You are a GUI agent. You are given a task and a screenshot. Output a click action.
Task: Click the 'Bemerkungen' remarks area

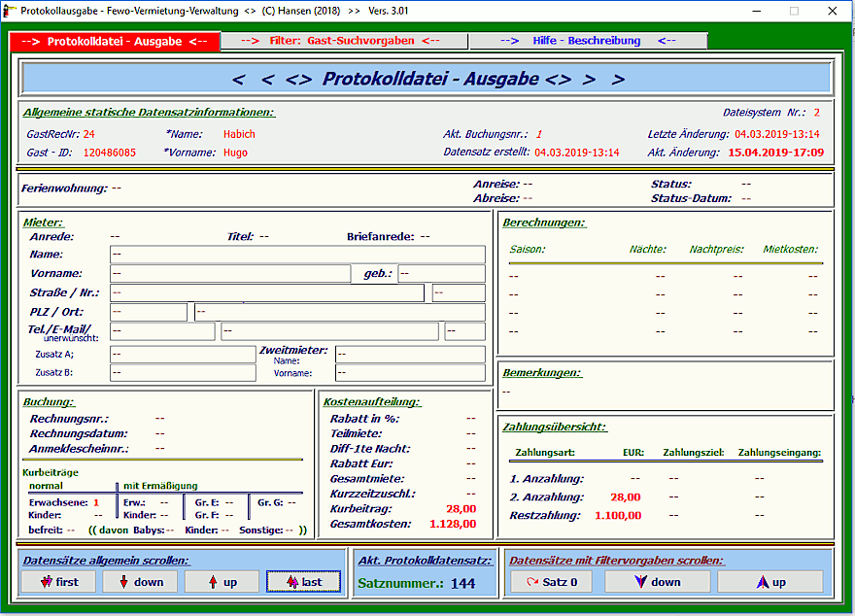(x=665, y=391)
